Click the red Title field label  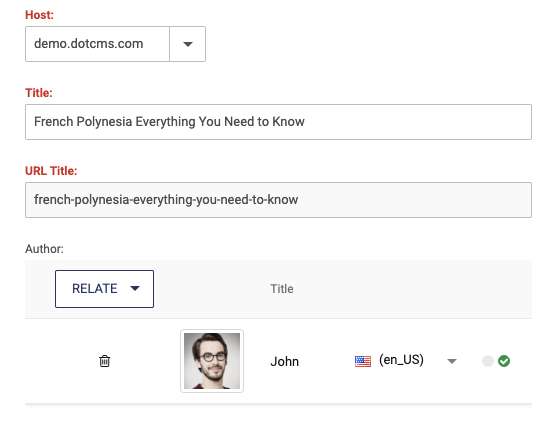coord(38,93)
